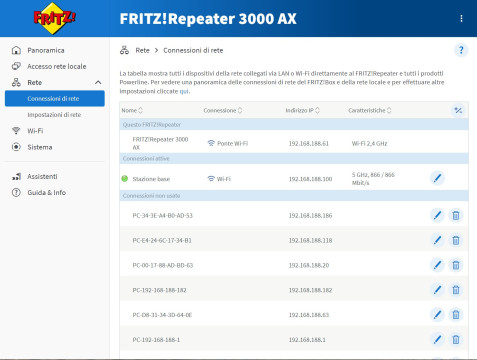
Task: Open the help question mark icon
Action: [x=461, y=50]
